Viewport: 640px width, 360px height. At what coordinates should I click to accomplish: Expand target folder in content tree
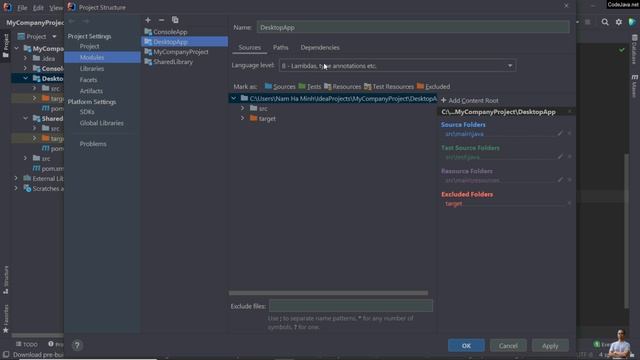click(x=242, y=119)
